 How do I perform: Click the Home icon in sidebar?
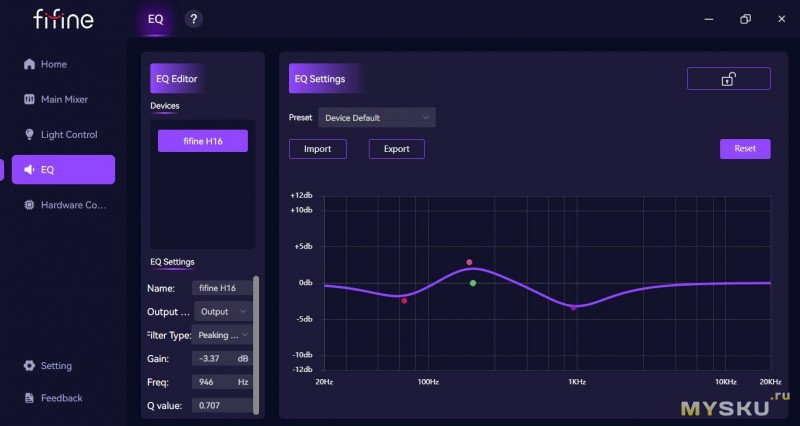[29, 65]
